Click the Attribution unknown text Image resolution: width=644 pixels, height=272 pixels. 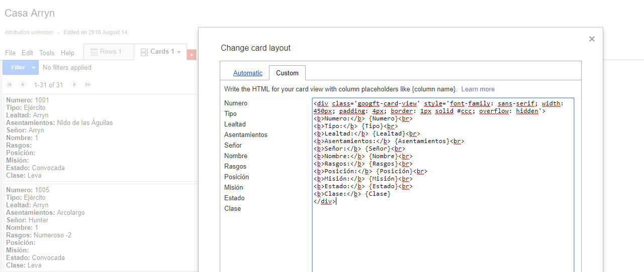[x=29, y=32]
